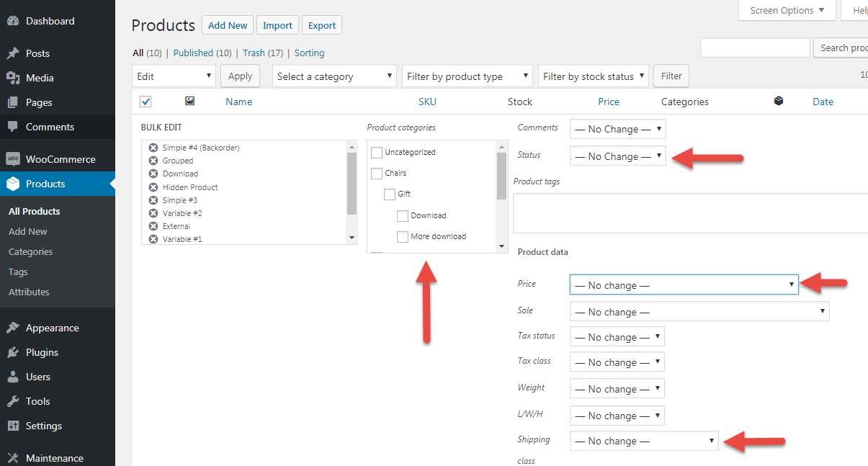Open Filter by product type dropdown
Viewport: 868px width, 466px height.
(x=467, y=76)
